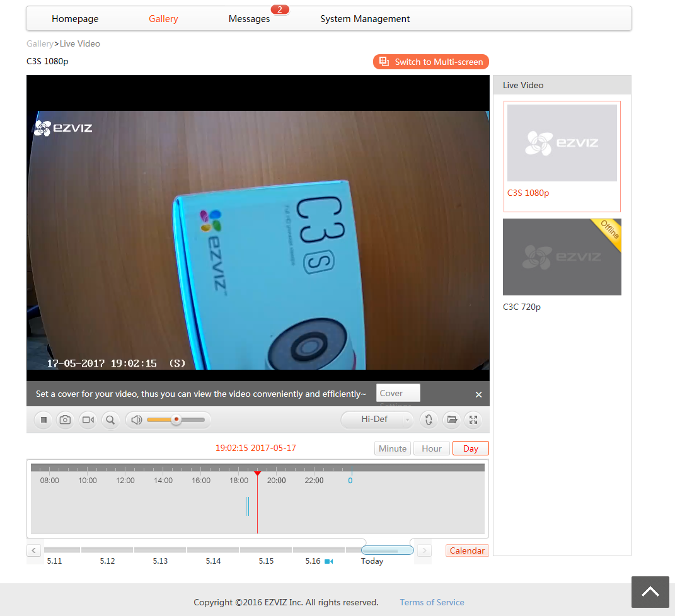Capture a snapshot with the camera icon
The image size is (675, 616).
65,420
